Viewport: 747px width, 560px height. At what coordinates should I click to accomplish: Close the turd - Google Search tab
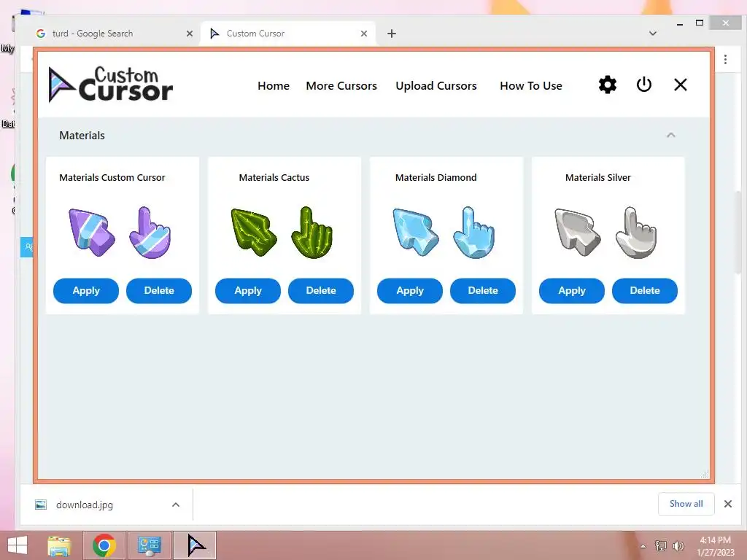tap(190, 34)
